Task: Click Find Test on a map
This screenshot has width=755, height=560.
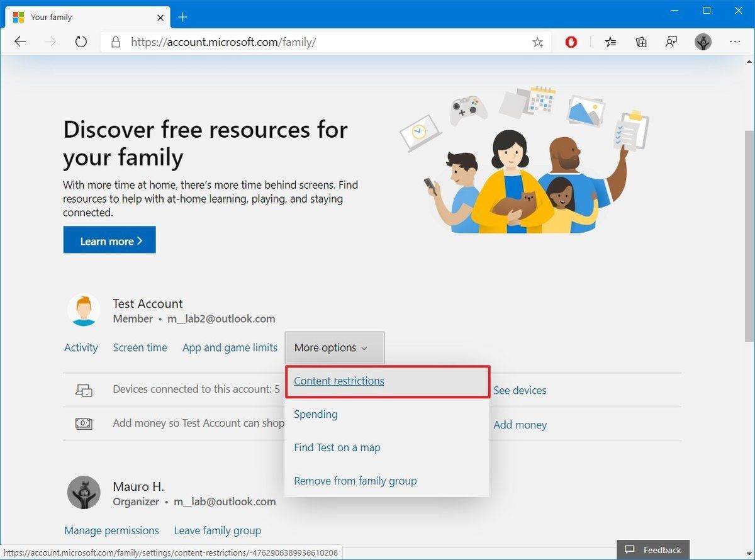Action: pyautogui.click(x=337, y=447)
